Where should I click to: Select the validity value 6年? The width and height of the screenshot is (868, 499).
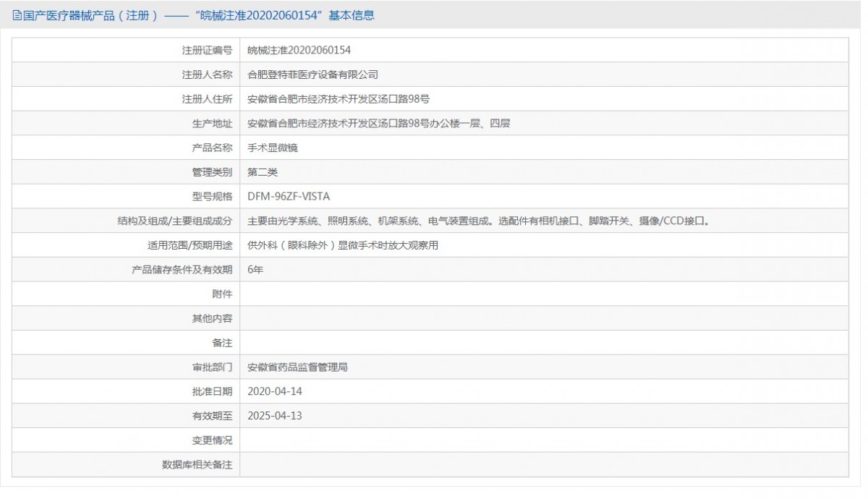pos(255,270)
